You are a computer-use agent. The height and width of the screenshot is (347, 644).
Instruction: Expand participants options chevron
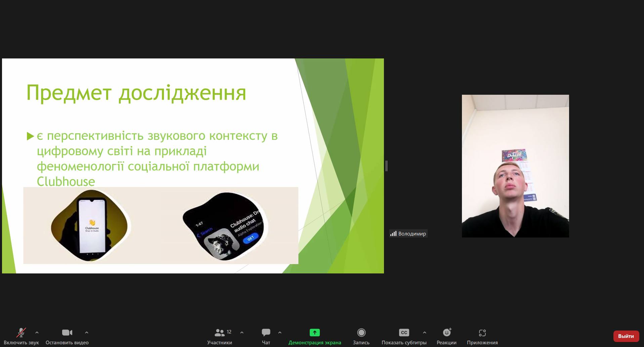click(x=242, y=333)
